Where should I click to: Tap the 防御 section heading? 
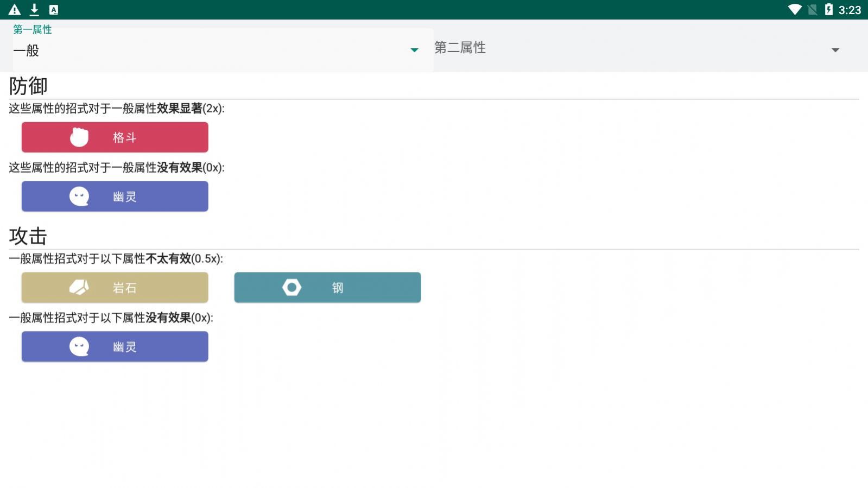pyautogui.click(x=28, y=86)
